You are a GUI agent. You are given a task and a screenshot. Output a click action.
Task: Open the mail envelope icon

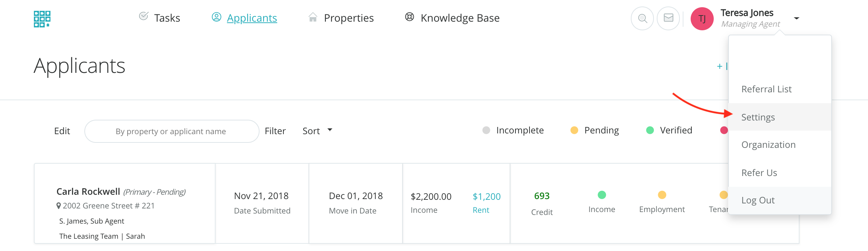[x=668, y=18]
